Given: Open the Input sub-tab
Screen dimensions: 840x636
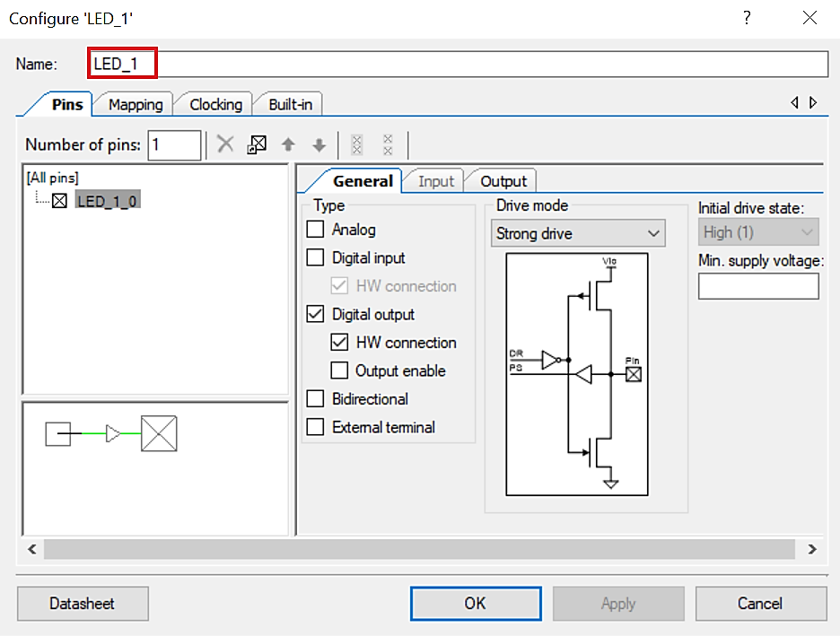Looking at the screenshot, I should pos(436,181).
